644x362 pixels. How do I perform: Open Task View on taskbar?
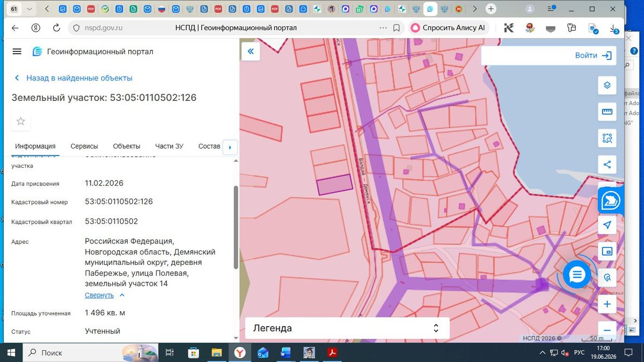170,352
